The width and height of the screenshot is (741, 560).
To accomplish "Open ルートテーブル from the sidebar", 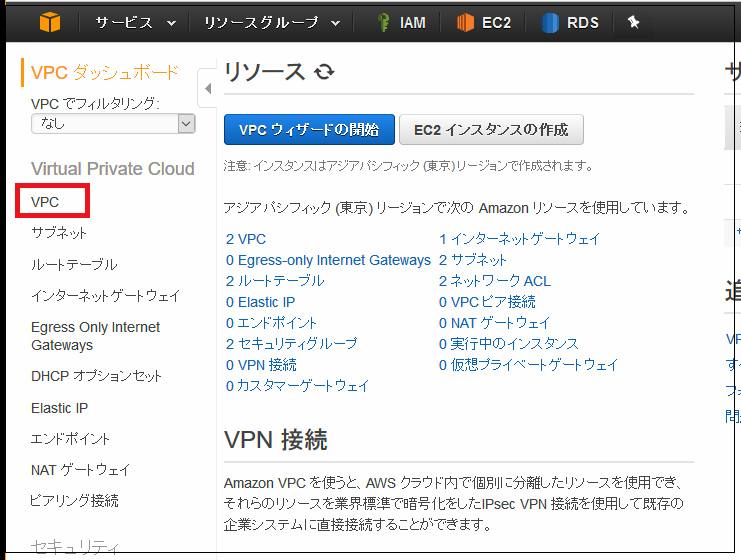I will click(74, 265).
